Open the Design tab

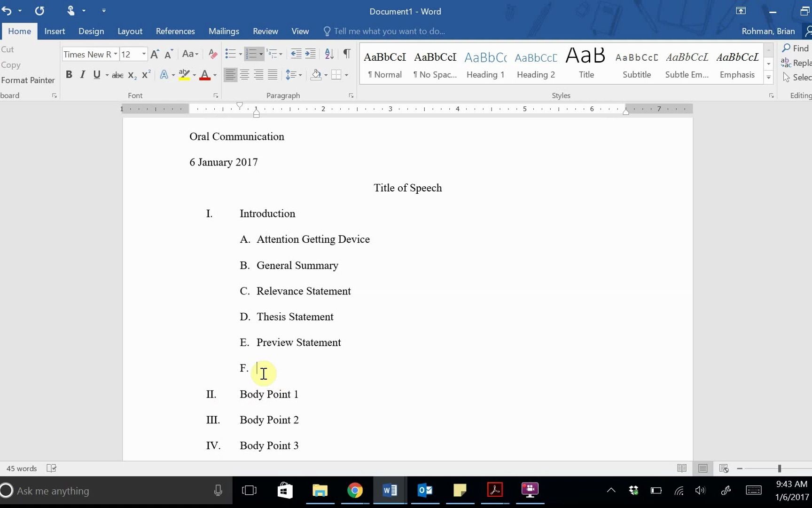point(91,31)
